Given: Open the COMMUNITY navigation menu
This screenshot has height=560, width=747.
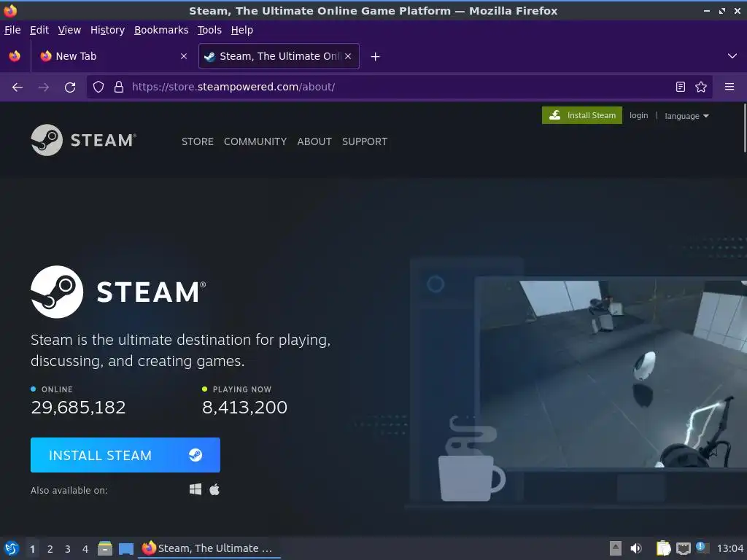Looking at the screenshot, I should pyautogui.click(x=255, y=141).
